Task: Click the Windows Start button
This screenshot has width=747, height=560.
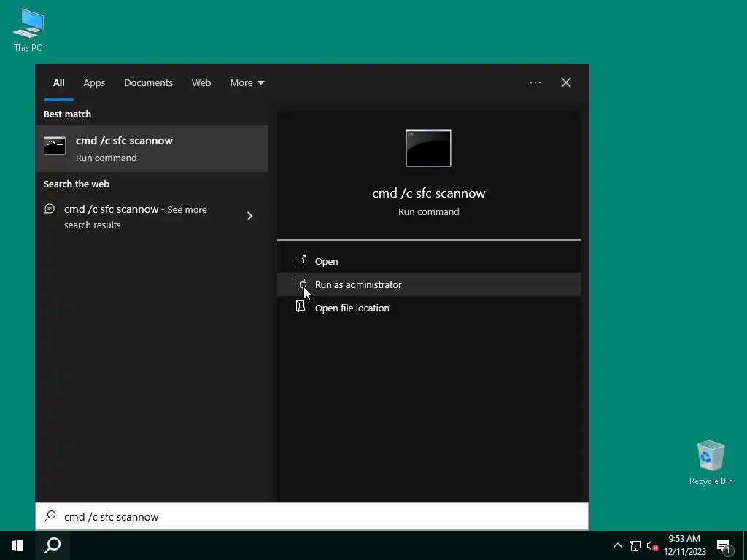Action: 18,545
